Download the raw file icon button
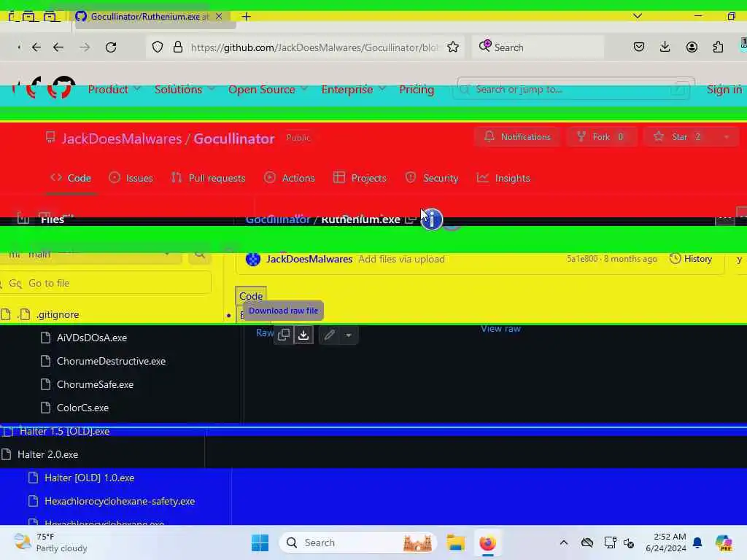Viewport: 747px width, 560px height. [x=303, y=335]
